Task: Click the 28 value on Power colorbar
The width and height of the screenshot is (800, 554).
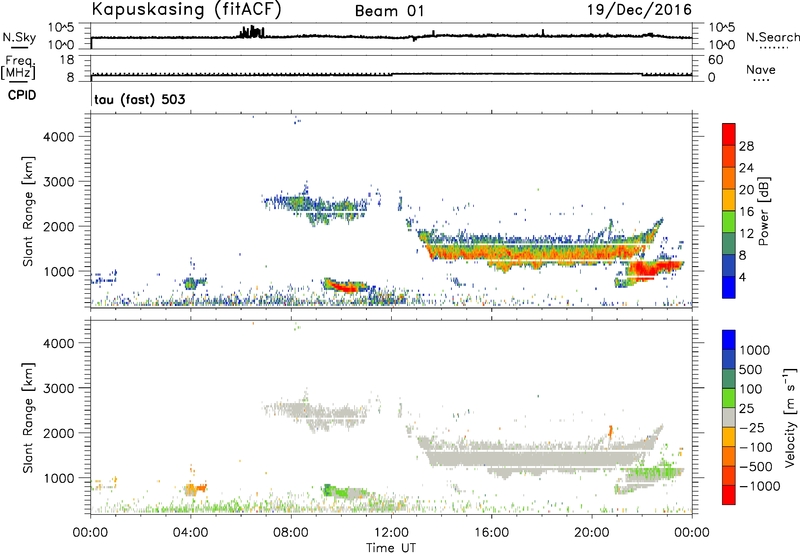Action: (x=746, y=147)
